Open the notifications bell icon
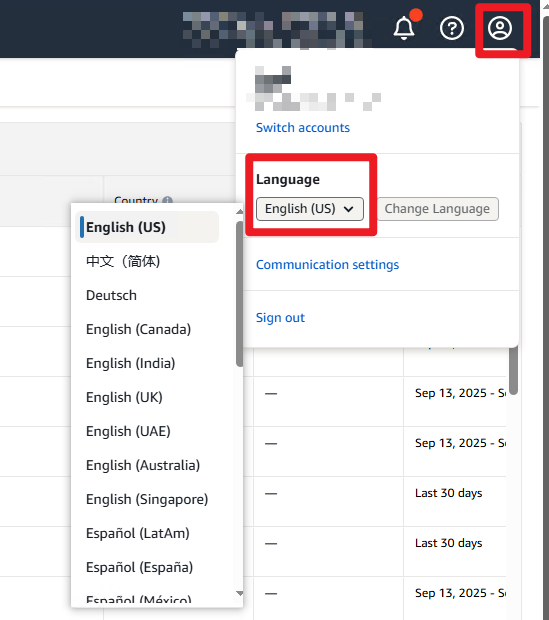Screen dimensions: 549x620 [x=404, y=28]
